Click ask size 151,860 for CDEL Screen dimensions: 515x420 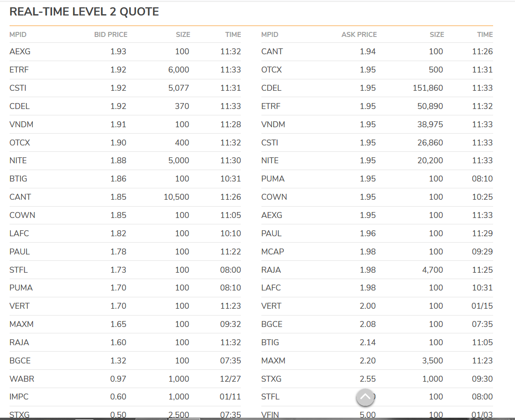(x=428, y=88)
